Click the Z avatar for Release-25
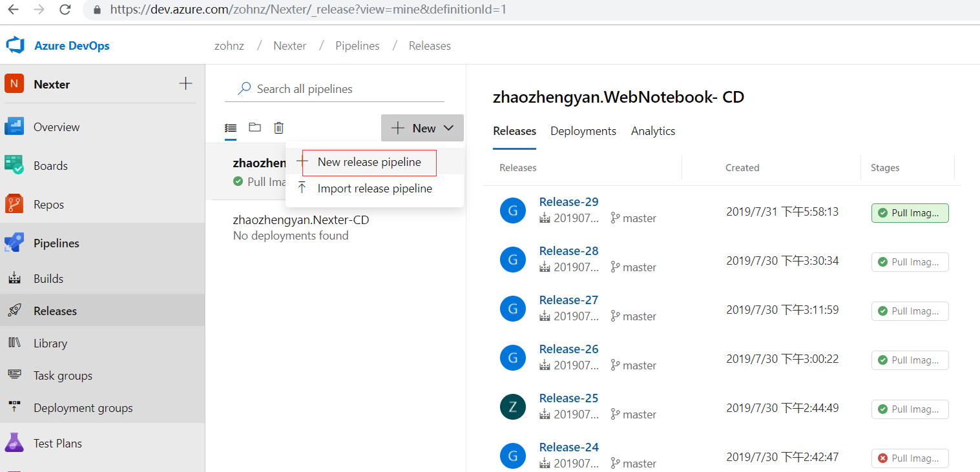The width and height of the screenshot is (980, 472). tap(513, 407)
